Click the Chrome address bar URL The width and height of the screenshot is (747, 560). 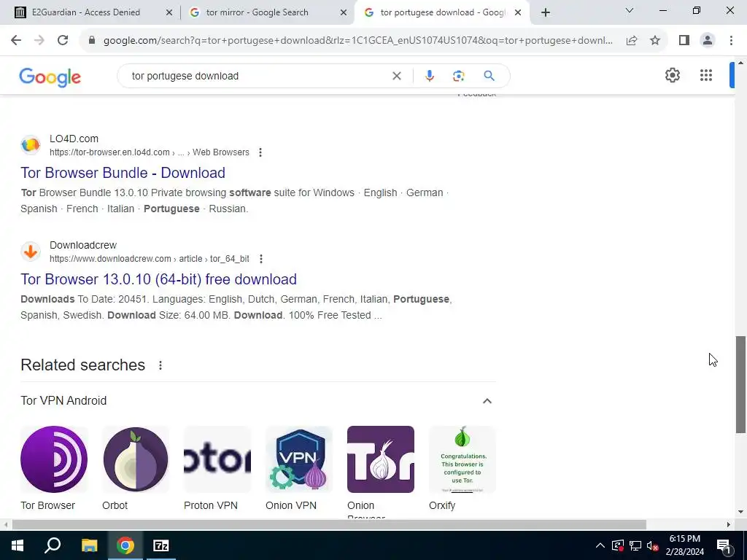[x=358, y=41]
